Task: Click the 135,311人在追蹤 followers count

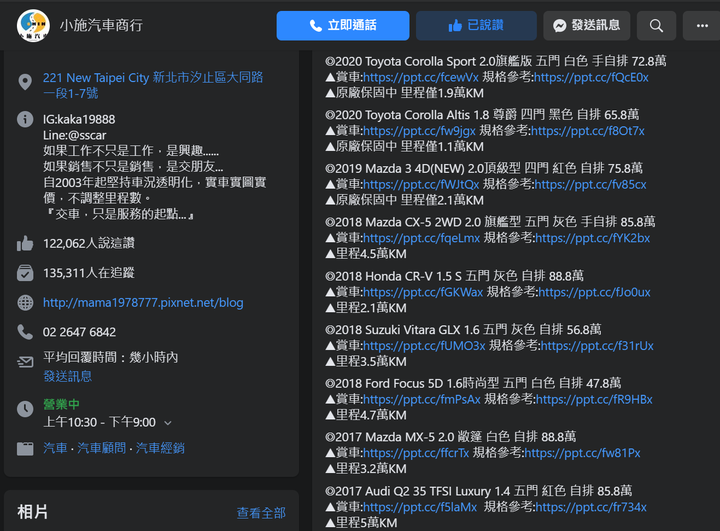Action: [89, 273]
